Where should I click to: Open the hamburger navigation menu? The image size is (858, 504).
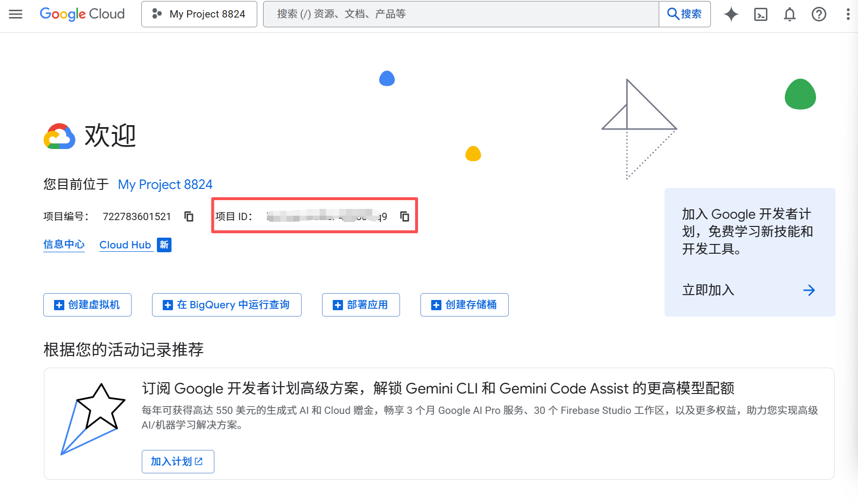[x=16, y=14]
